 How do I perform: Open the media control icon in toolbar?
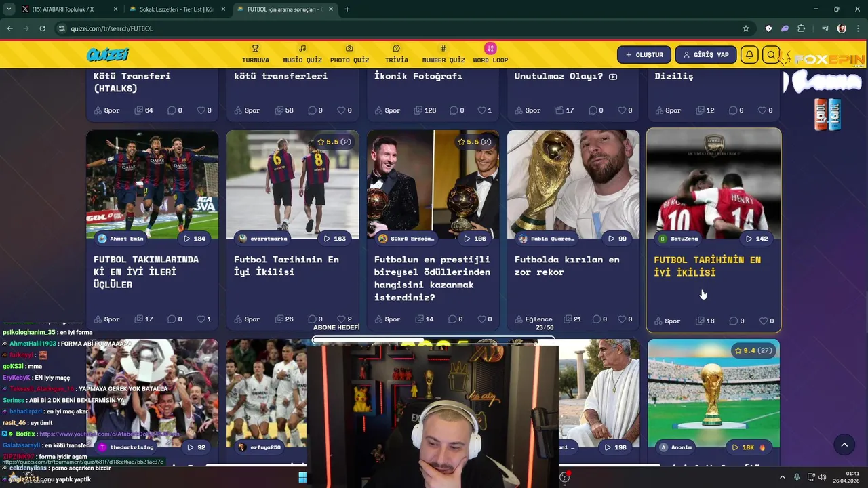tap(825, 28)
